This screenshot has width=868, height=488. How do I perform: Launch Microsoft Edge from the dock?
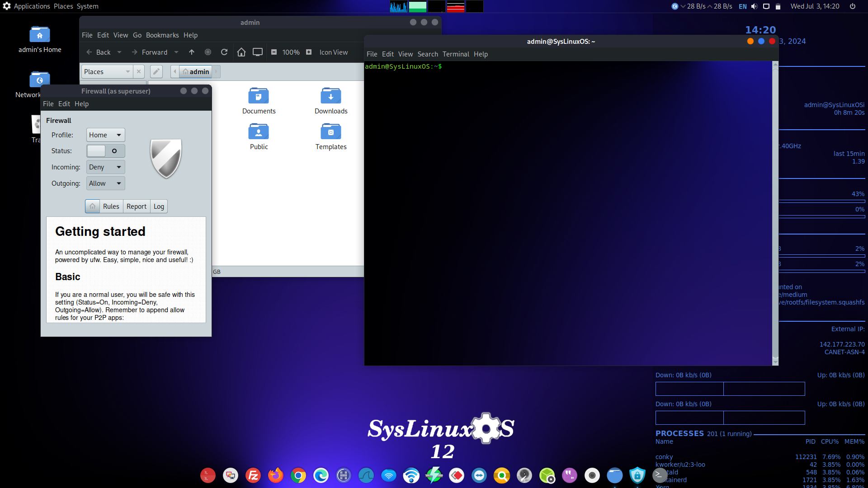click(321, 475)
